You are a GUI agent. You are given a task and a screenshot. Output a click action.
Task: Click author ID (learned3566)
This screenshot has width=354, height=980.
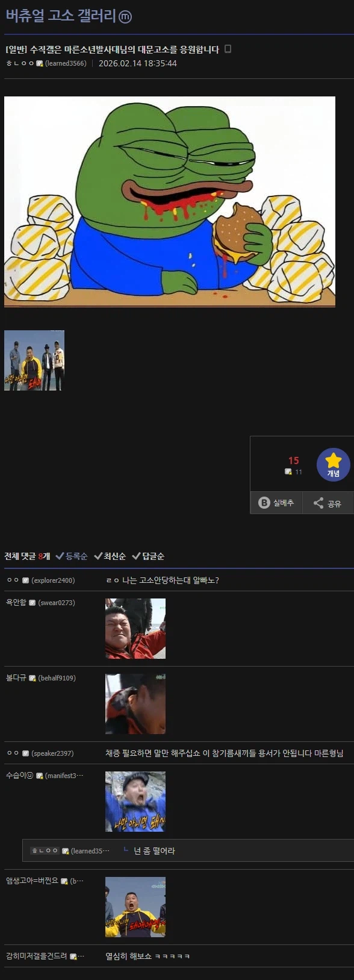(x=66, y=63)
